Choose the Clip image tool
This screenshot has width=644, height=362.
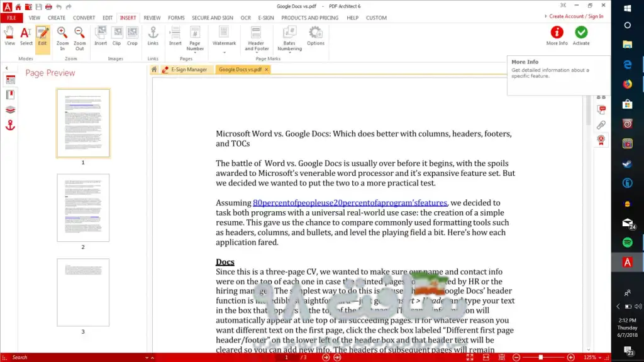pyautogui.click(x=116, y=36)
